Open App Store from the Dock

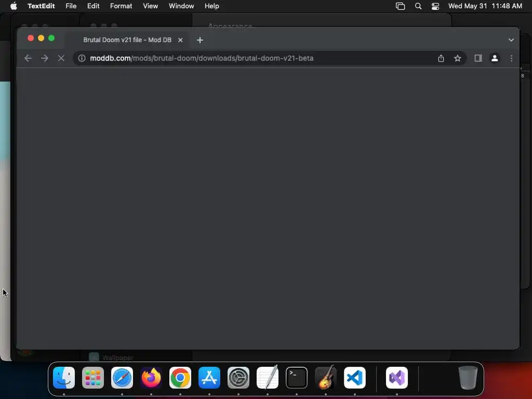pyautogui.click(x=209, y=378)
